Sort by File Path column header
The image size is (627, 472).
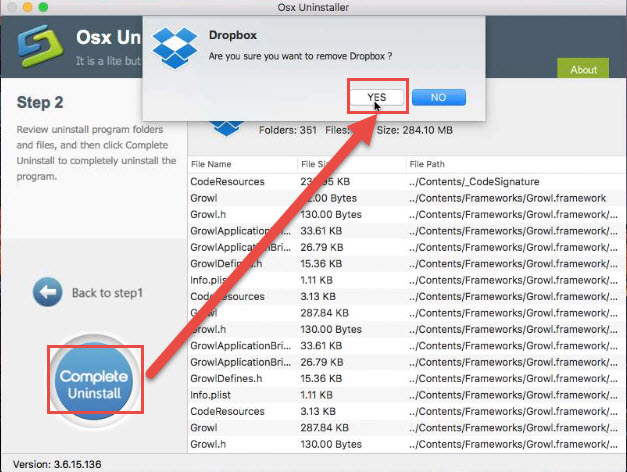[430, 164]
